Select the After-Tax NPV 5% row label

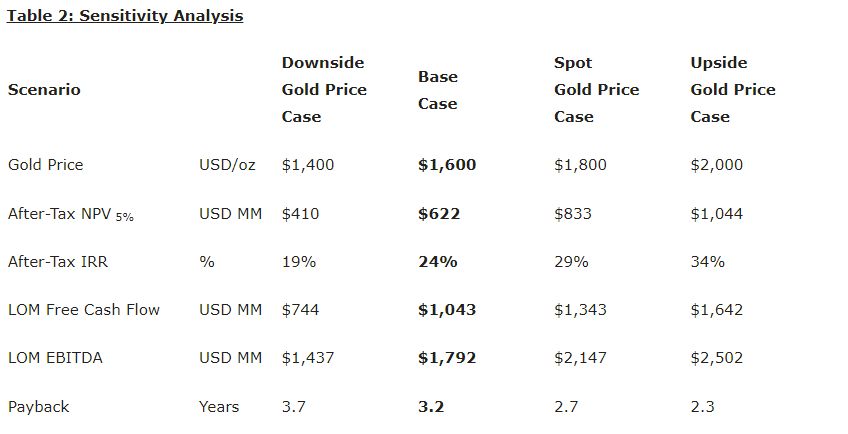70,214
